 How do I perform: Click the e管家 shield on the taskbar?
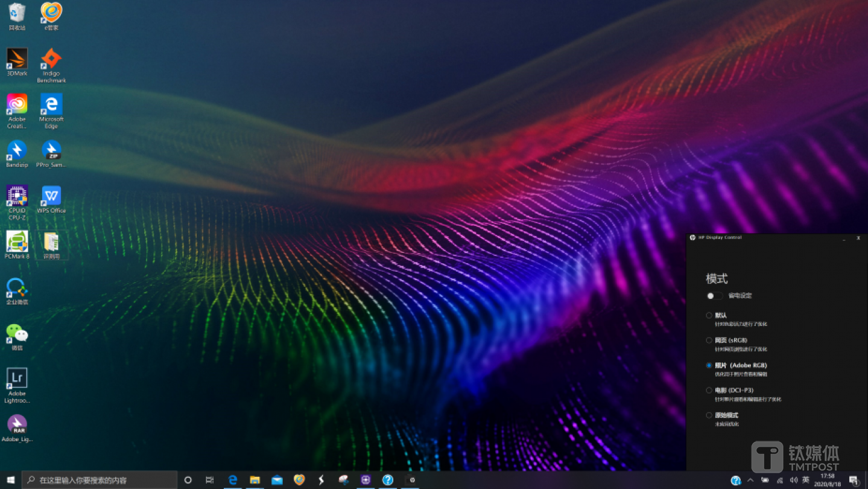coord(299,480)
